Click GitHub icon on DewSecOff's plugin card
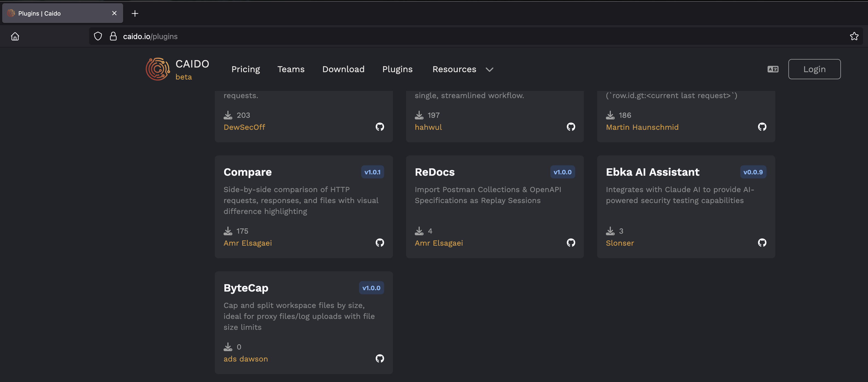868x382 pixels. [x=380, y=127]
